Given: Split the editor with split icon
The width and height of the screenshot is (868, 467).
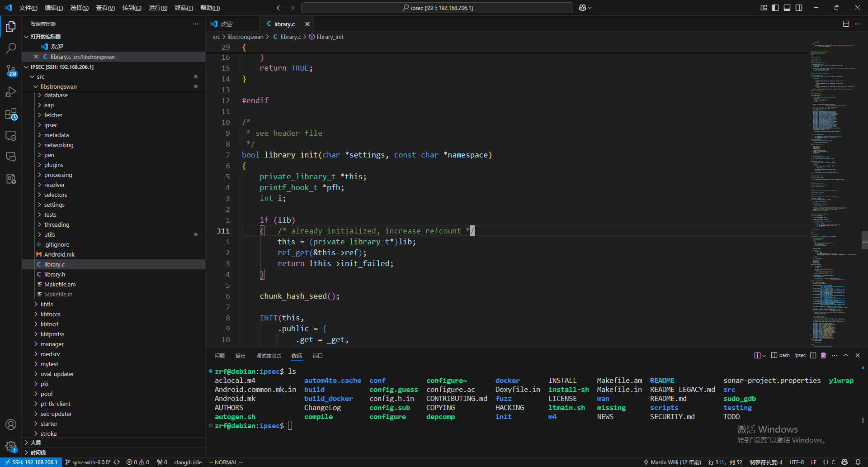Looking at the screenshot, I should pyautogui.click(x=846, y=24).
